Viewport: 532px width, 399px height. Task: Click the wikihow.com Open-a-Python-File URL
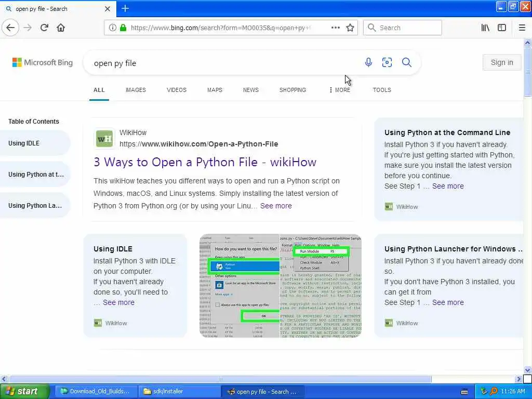[199, 144]
